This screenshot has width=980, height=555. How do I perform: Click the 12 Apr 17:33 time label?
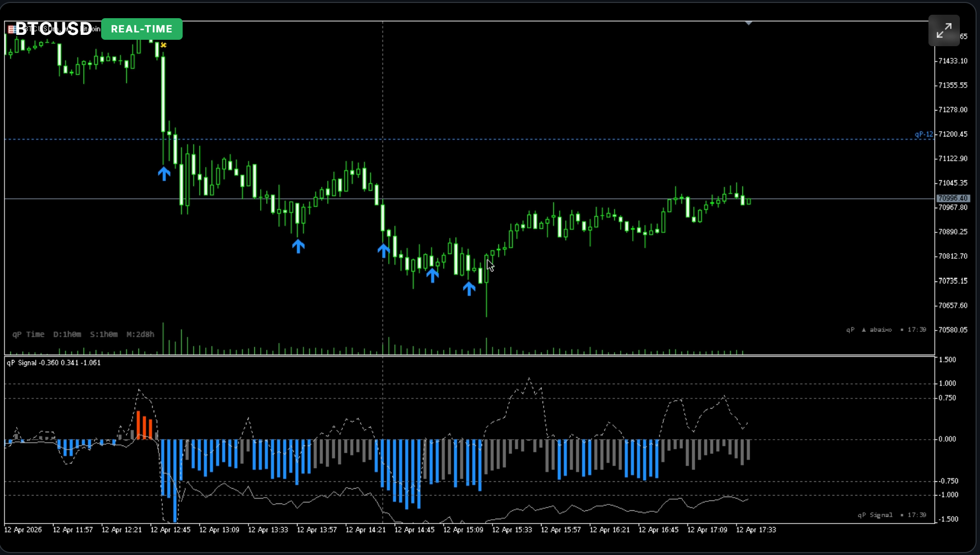756,530
